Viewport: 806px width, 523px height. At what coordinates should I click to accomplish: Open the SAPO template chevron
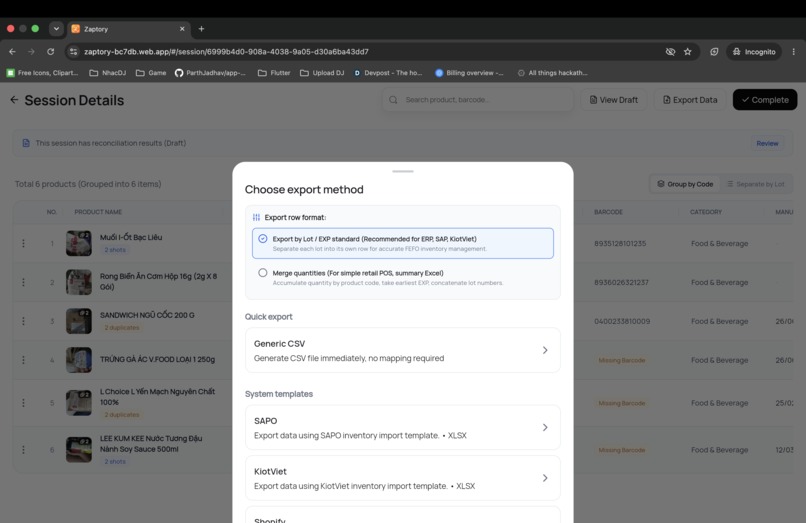coord(545,427)
